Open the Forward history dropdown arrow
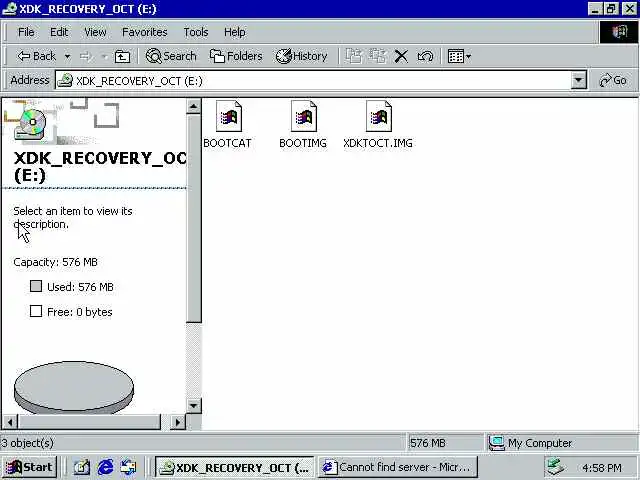Viewport: 640px width, 480px height. point(104,56)
